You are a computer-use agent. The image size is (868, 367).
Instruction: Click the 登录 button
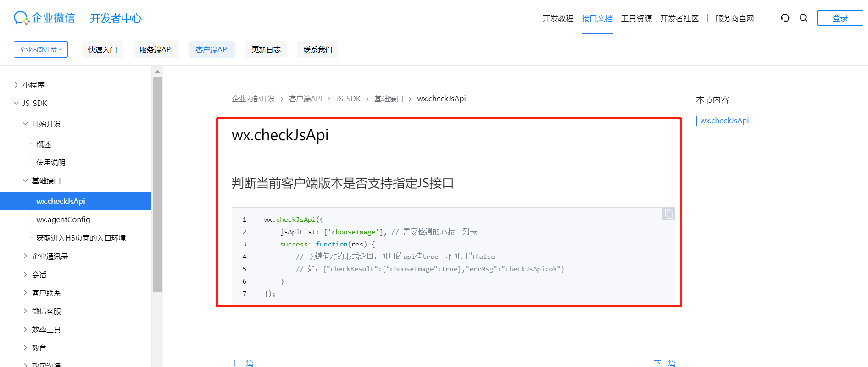840,18
